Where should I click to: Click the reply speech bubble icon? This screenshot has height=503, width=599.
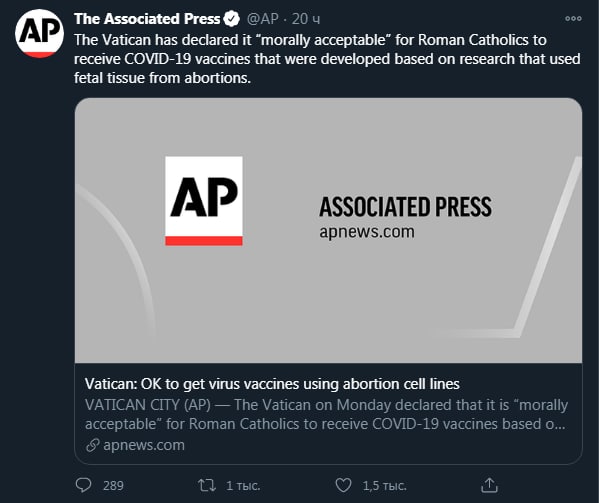click(x=83, y=485)
